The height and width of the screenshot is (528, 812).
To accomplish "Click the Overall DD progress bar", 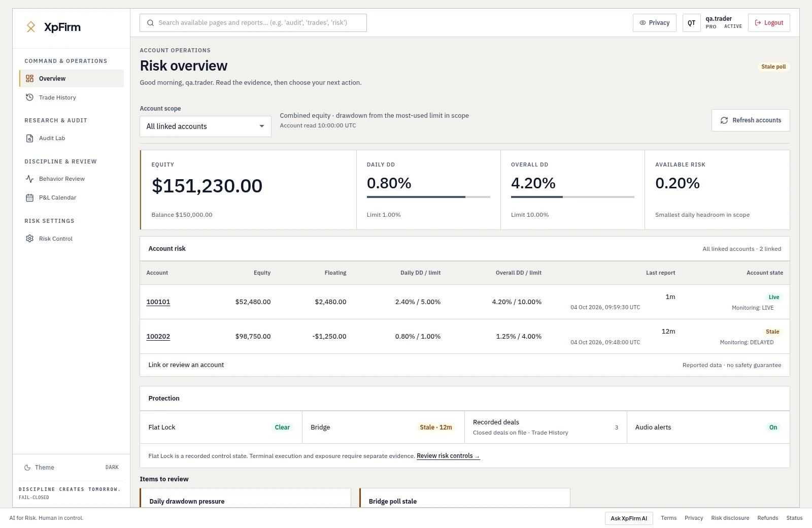I will (x=572, y=197).
